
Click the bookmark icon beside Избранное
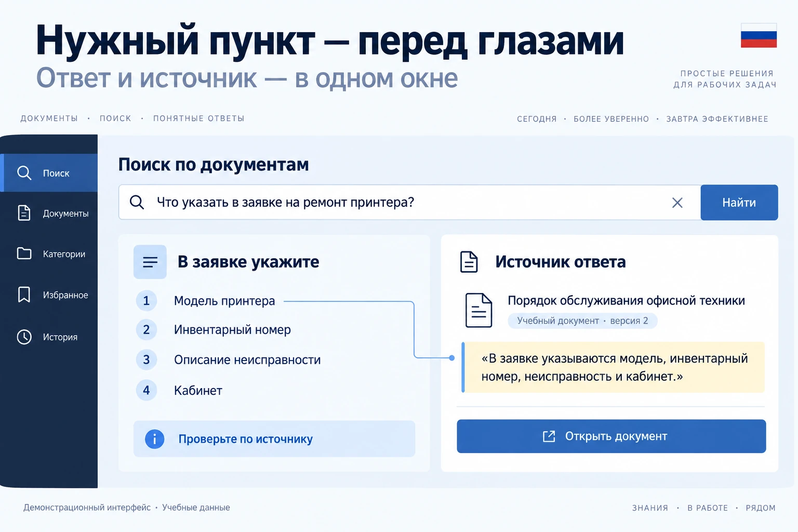tap(24, 295)
